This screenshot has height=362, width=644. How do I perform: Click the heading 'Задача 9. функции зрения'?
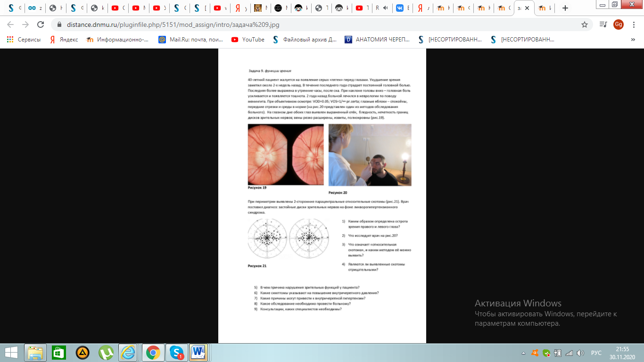(x=270, y=71)
